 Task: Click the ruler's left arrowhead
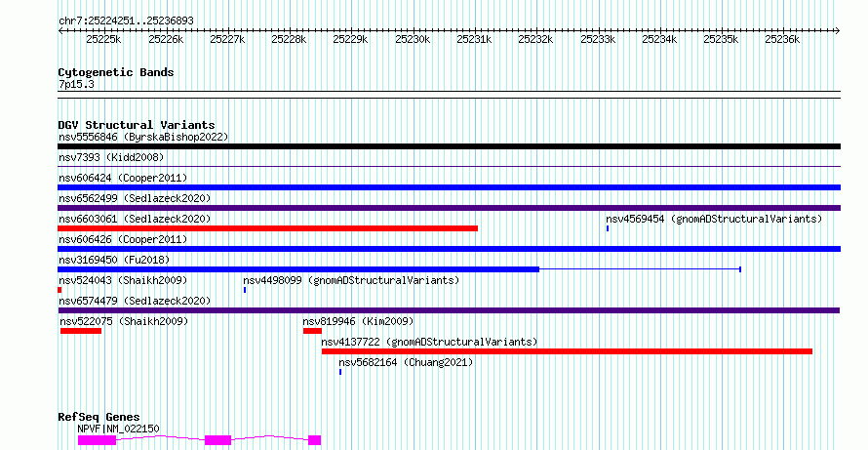pyautogui.click(x=60, y=31)
